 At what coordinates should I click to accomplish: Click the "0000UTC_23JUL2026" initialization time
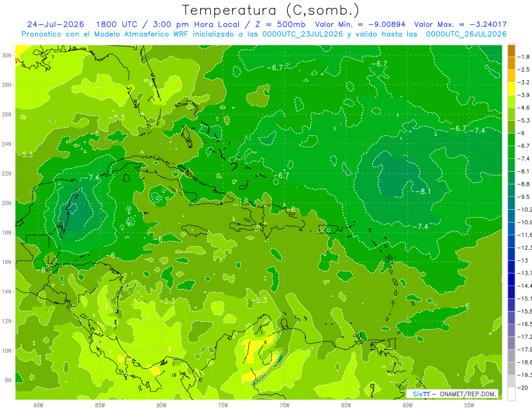pyautogui.click(x=302, y=34)
